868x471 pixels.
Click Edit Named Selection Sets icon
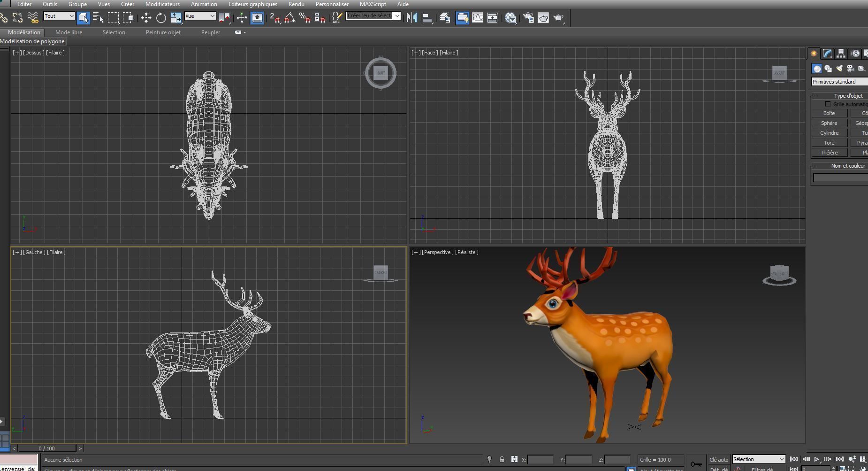[337, 18]
